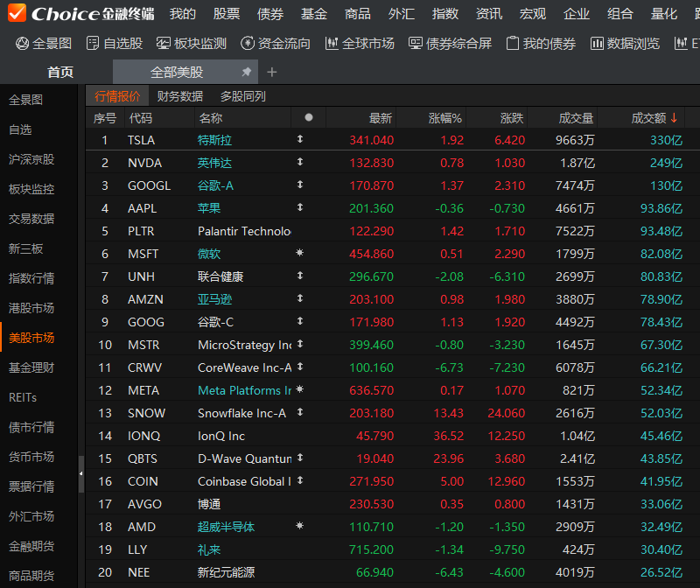Screen dimensions: 700x588
Task: Open Meta Platforms stock name link
Action: [244, 390]
